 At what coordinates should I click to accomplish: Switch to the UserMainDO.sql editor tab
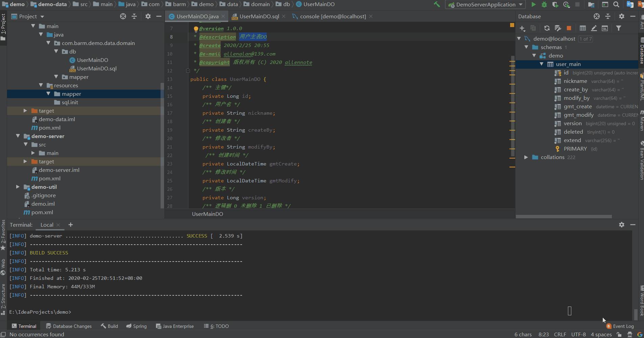259,16
